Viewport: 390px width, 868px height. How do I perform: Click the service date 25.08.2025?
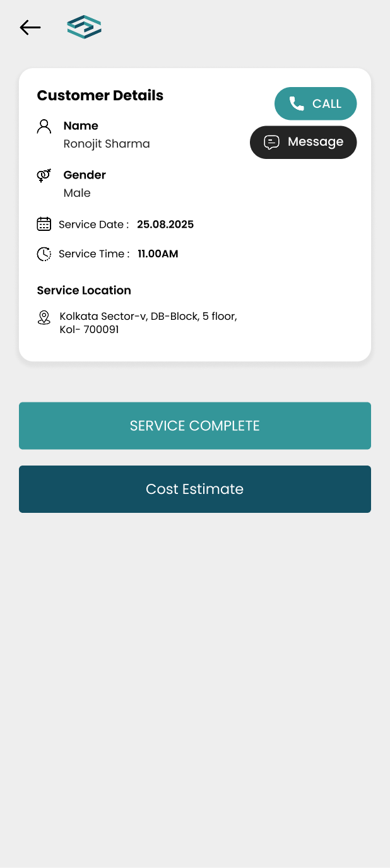[x=165, y=224]
